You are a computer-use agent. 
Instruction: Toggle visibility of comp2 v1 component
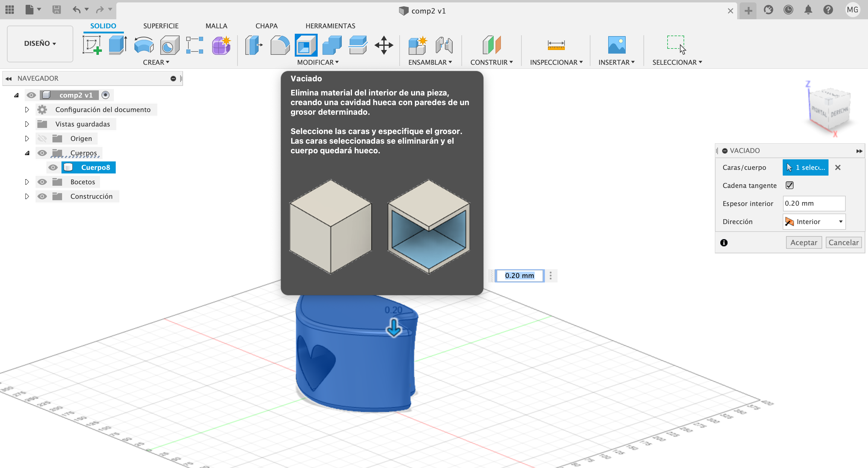[31, 95]
